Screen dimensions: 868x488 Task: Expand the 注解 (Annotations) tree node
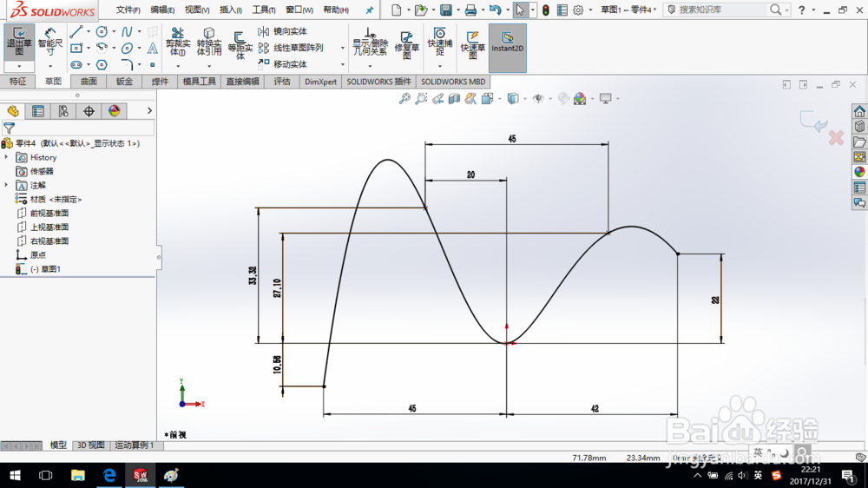pyautogui.click(x=7, y=185)
